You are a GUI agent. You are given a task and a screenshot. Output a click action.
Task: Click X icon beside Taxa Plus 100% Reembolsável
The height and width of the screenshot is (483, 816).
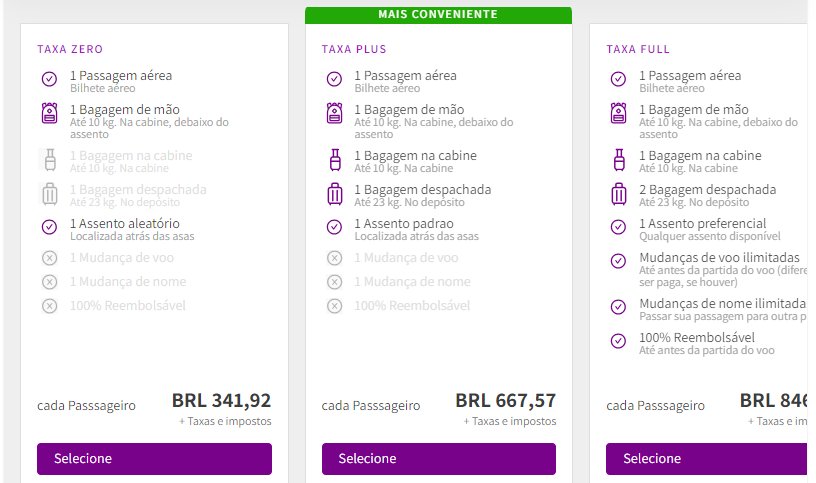[x=335, y=306]
